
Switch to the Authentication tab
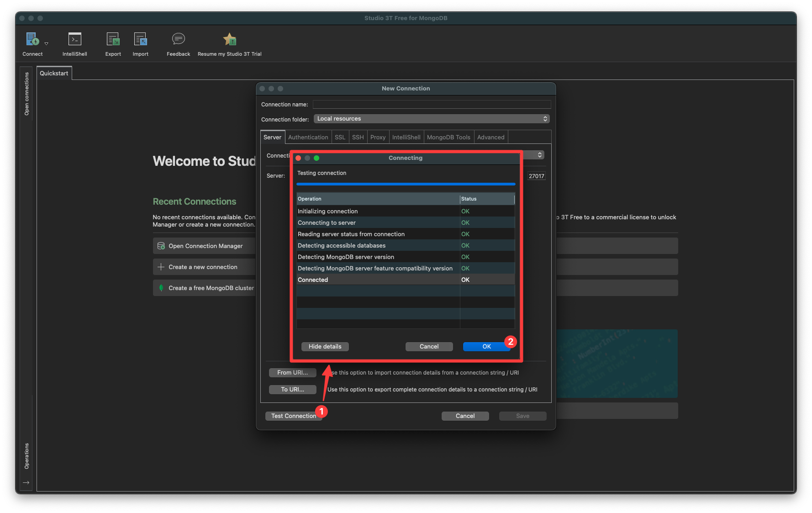(308, 137)
